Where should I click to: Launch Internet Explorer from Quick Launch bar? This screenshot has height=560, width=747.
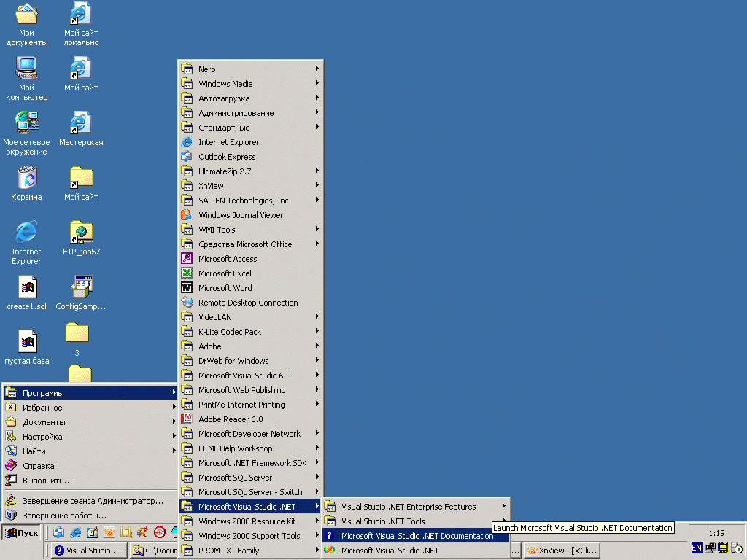click(75, 532)
